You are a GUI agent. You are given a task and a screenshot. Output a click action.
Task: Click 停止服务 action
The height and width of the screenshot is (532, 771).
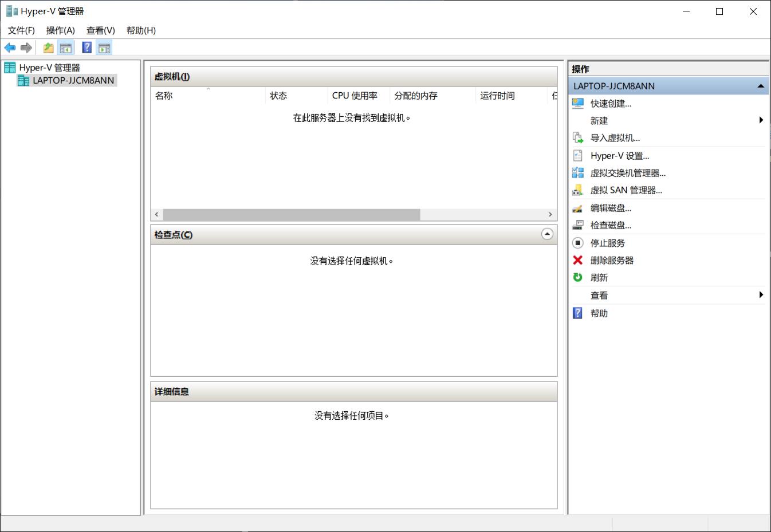click(x=608, y=243)
